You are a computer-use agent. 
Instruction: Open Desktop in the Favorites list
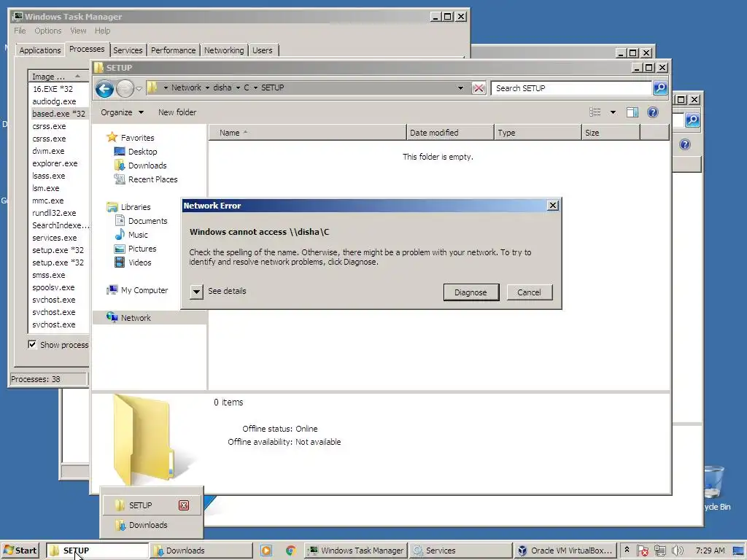142,152
